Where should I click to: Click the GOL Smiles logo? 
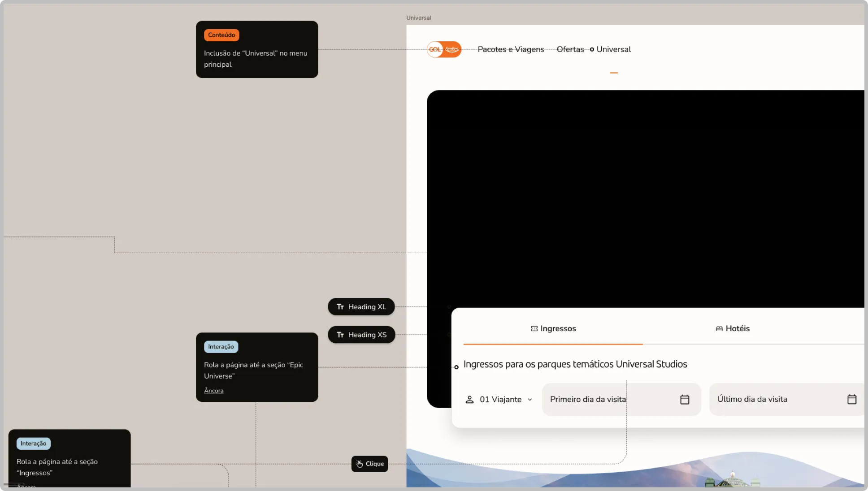click(444, 49)
